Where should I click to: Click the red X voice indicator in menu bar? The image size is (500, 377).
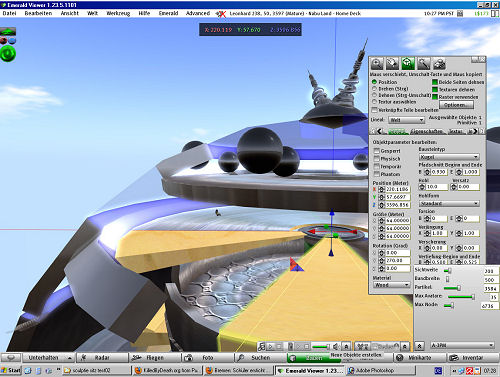click(221, 14)
